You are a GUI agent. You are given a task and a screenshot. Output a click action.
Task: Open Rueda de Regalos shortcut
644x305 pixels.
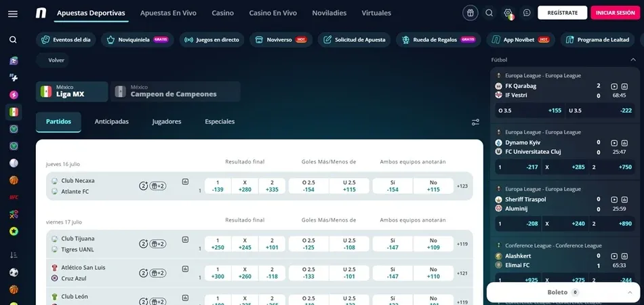(x=438, y=40)
